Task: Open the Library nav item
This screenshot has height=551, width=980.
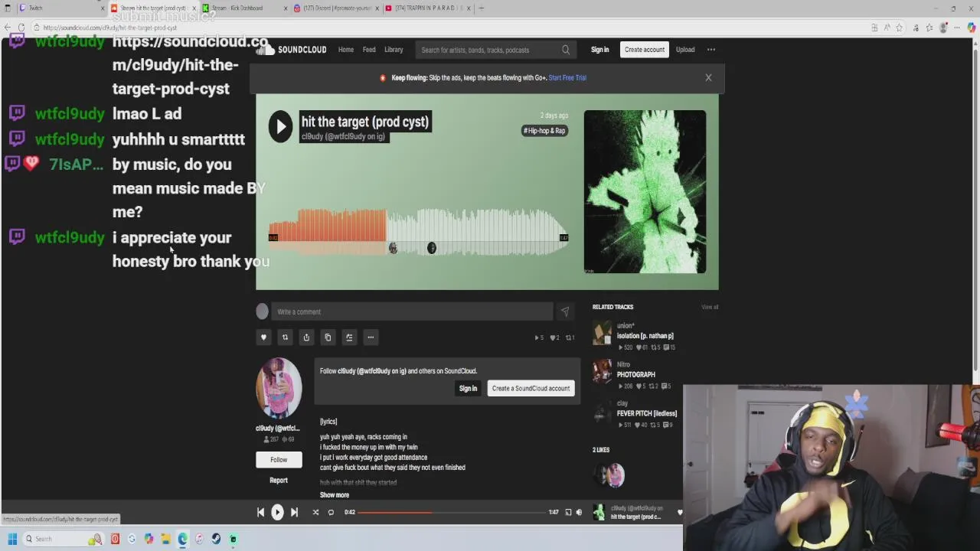Action: pyautogui.click(x=394, y=50)
